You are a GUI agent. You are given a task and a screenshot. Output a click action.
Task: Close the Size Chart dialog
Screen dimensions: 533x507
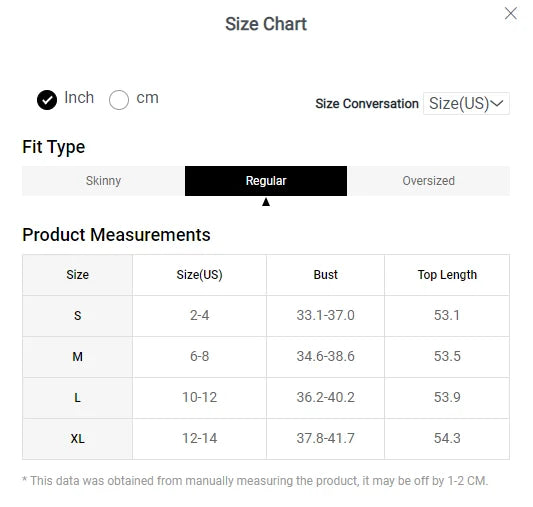511,14
